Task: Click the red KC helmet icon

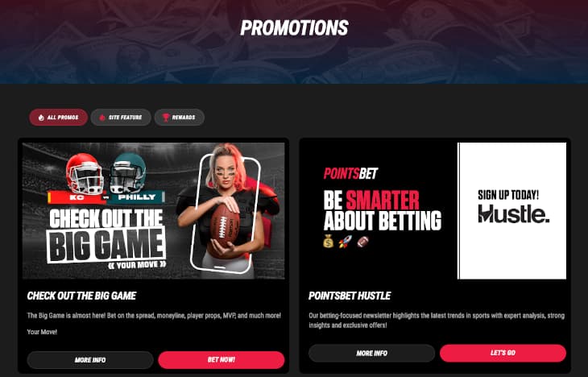Action: (85, 173)
